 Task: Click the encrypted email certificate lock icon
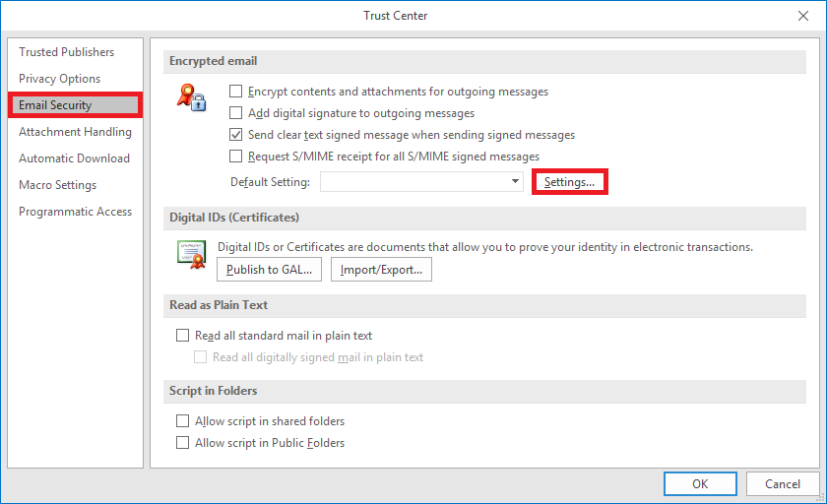190,96
